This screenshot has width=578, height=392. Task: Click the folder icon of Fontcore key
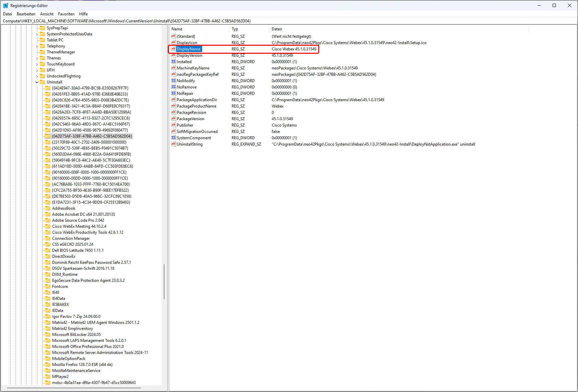(48, 286)
